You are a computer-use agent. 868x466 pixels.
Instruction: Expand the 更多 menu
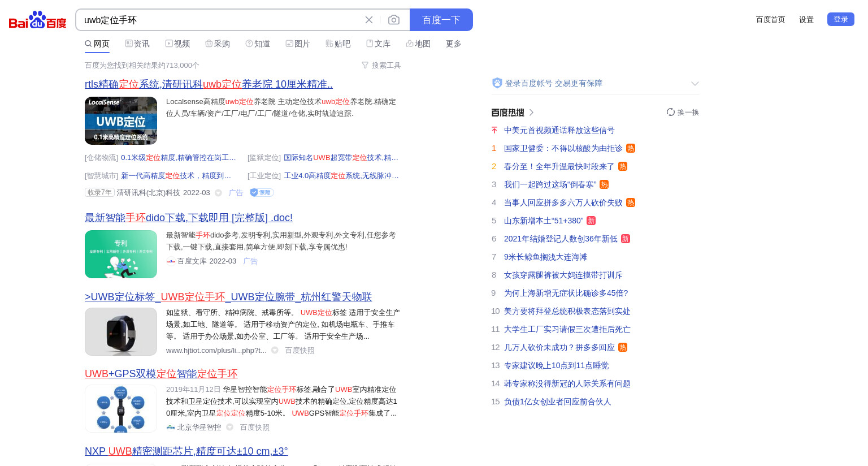click(x=454, y=44)
